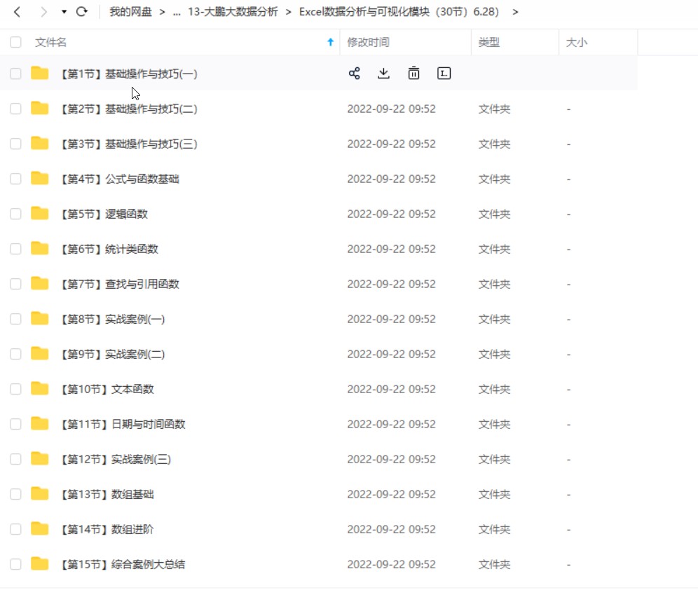The image size is (698, 616).
Task: Click folder icon of 第15节 综合案例大总结
Action: coord(40,563)
